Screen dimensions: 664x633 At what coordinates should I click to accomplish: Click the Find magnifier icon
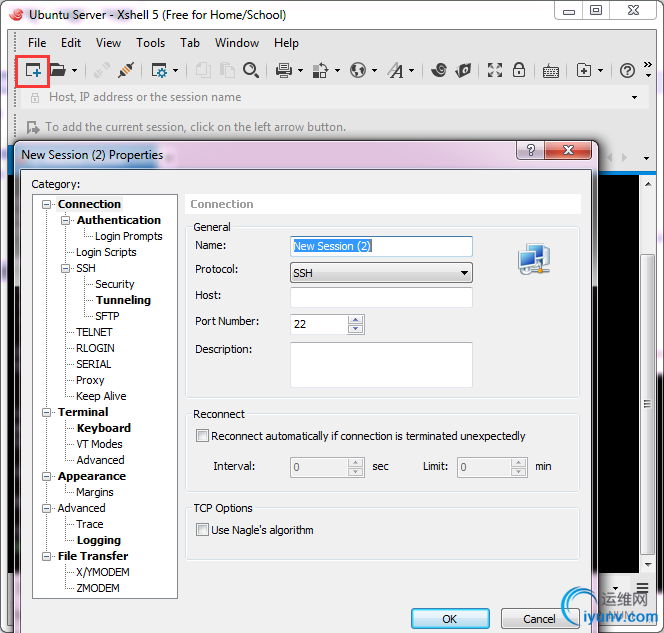[x=251, y=70]
